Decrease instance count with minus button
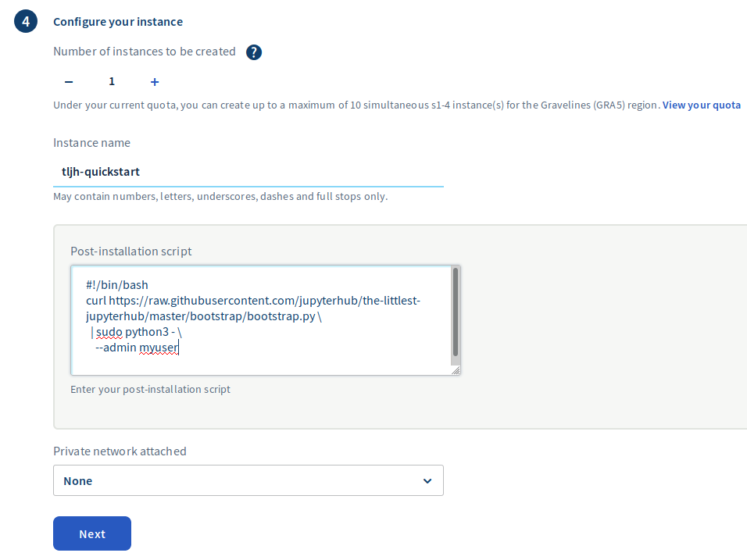The width and height of the screenshot is (747, 560). coord(69,82)
